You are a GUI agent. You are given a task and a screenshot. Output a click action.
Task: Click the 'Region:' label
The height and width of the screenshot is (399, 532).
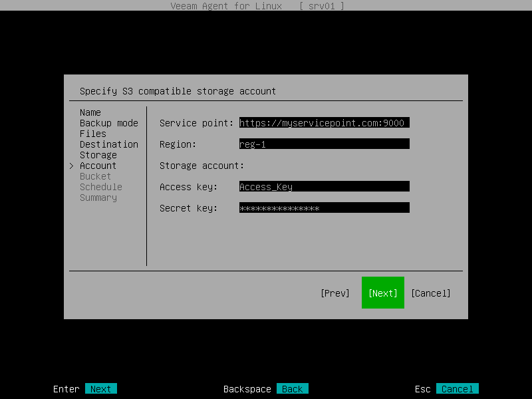click(x=178, y=144)
